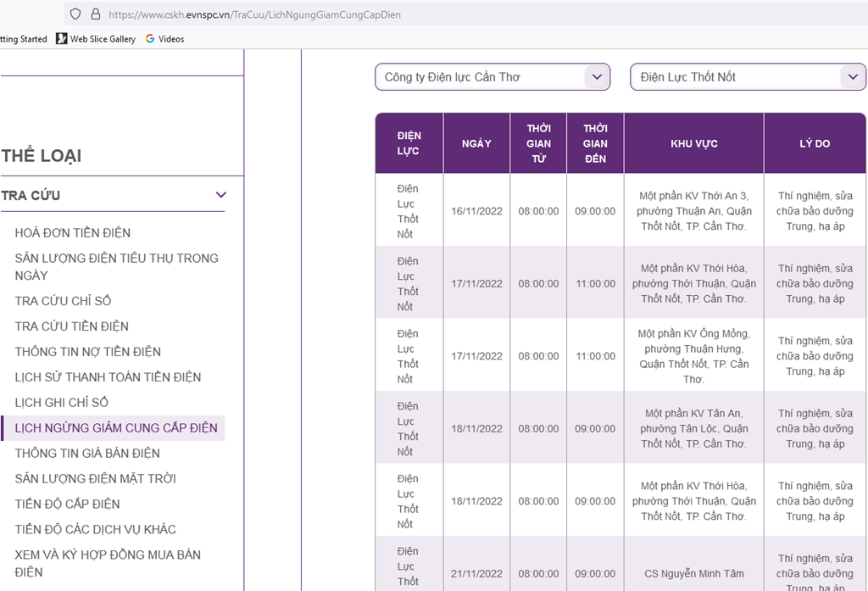The image size is (868, 591).
Task: Open the Videos bookmark
Action: pyautogui.click(x=165, y=39)
